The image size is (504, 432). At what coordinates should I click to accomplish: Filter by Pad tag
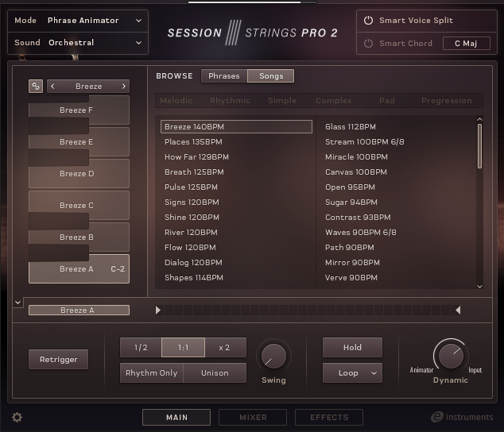click(386, 101)
